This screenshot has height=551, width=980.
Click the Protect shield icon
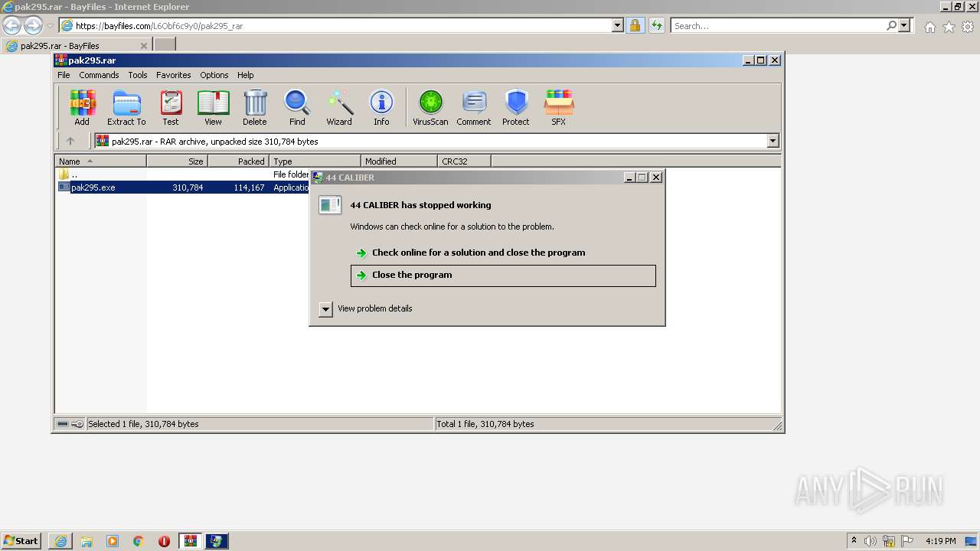click(x=516, y=107)
